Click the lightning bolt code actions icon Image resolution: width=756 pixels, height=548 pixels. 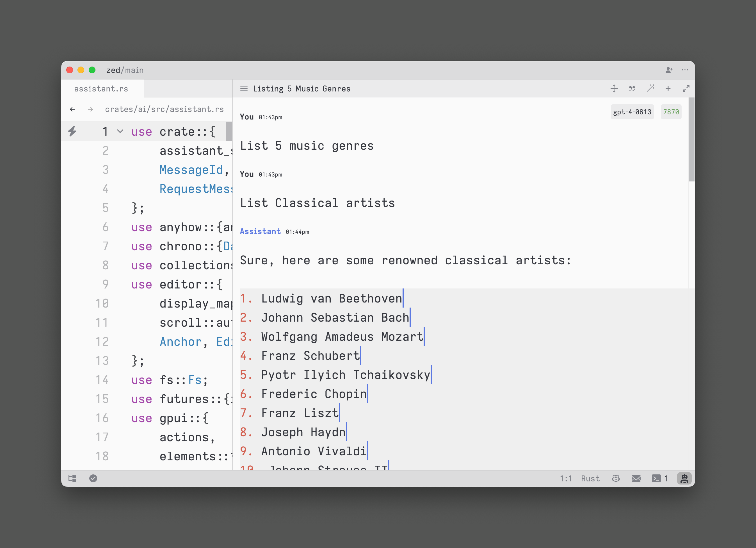pyautogui.click(x=72, y=131)
